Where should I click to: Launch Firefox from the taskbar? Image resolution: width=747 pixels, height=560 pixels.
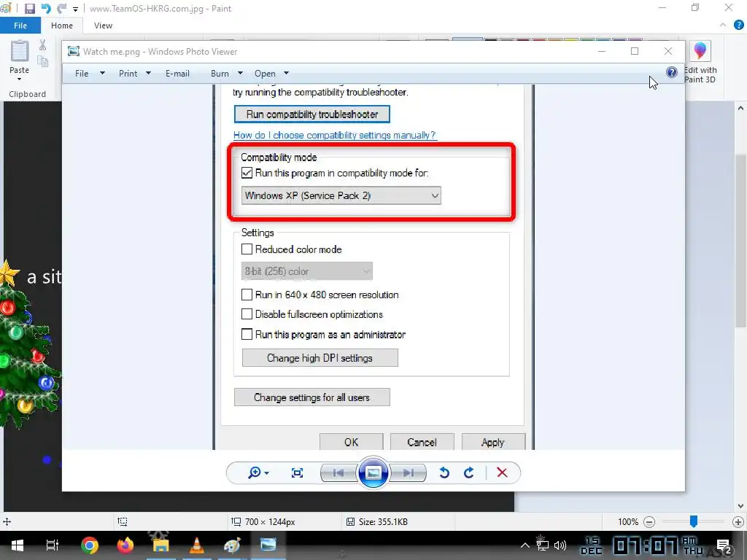click(x=125, y=545)
